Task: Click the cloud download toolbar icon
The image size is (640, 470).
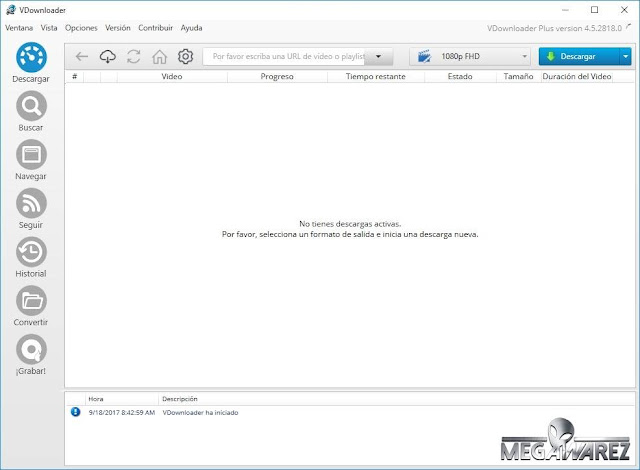Action: (x=108, y=56)
